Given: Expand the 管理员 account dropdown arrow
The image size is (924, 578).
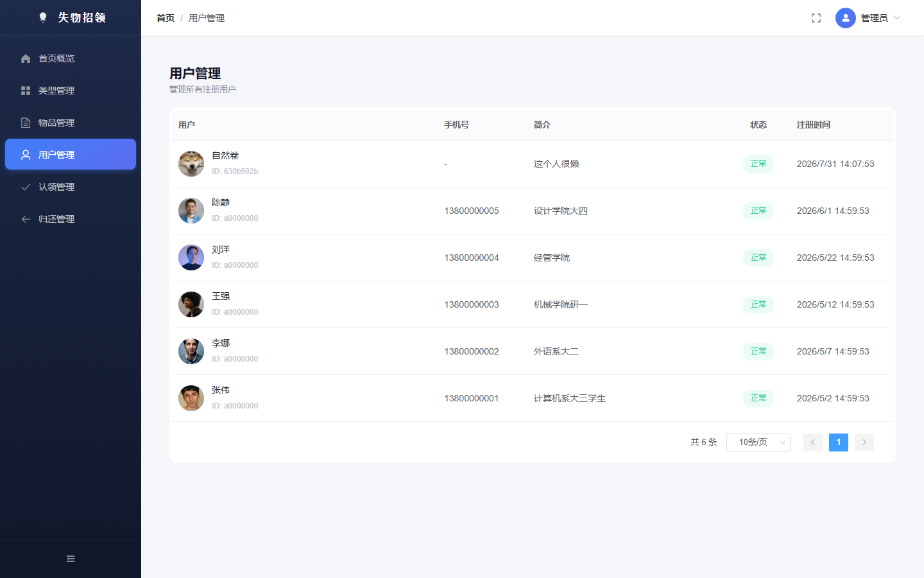Looking at the screenshot, I should 897,18.
